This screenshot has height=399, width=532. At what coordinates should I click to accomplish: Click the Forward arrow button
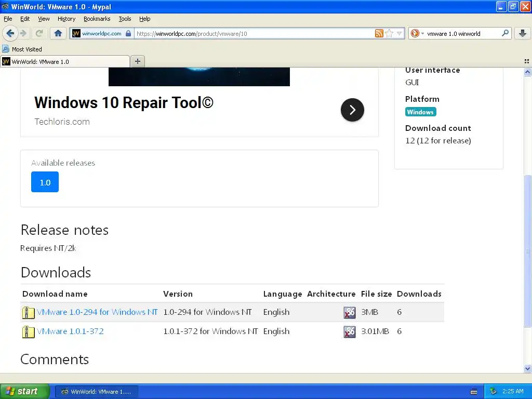(23, 33)
